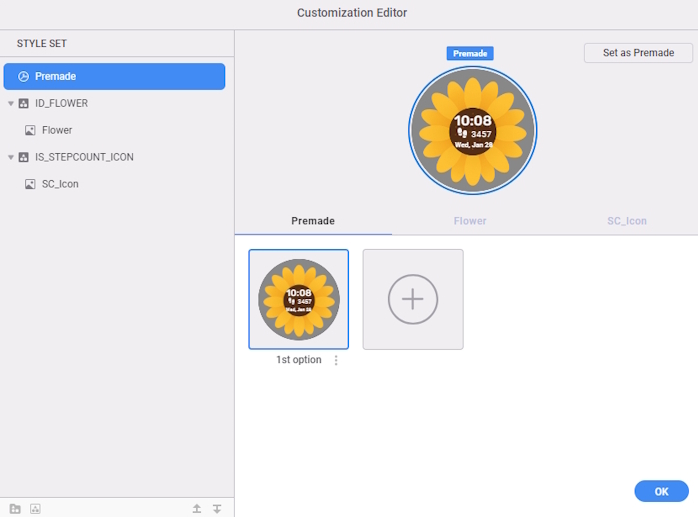Click the ID_FLOWER style set icon

click(x=24, y=103)
